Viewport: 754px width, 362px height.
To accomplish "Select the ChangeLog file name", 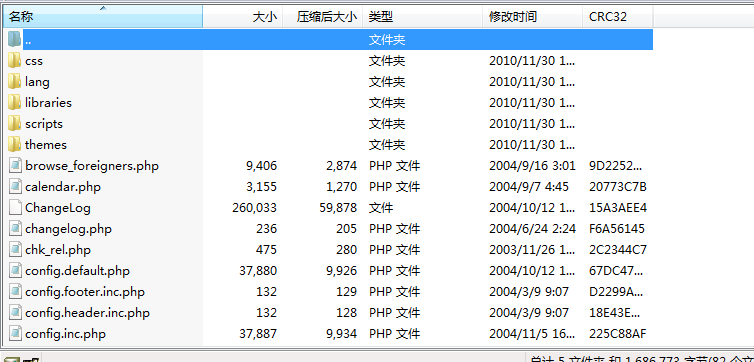I will (x=58, y=208).
